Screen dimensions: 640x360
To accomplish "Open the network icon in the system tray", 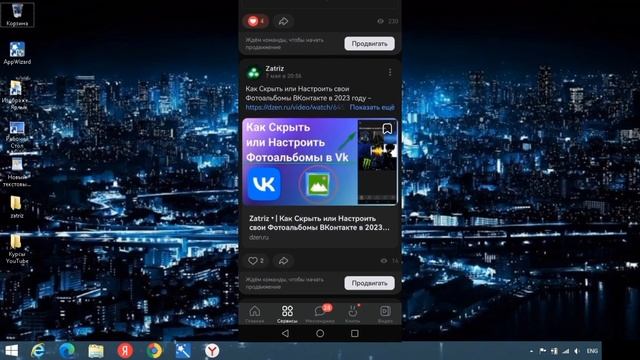I will [565, 351].
